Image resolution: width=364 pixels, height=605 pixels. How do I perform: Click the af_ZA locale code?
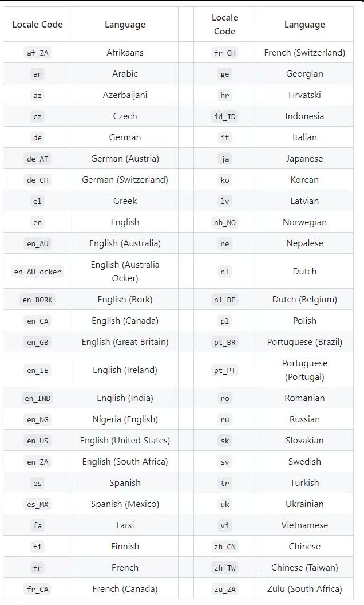pyautogui.click(x=38, y=53)
